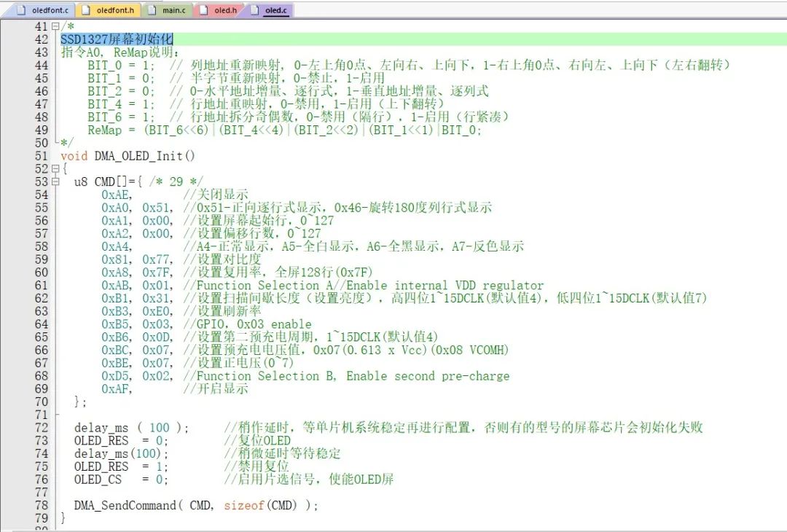This screenshot has height=532, width=787.
Task: Click line number 78 in the gutter
Action: pos(41,506)
